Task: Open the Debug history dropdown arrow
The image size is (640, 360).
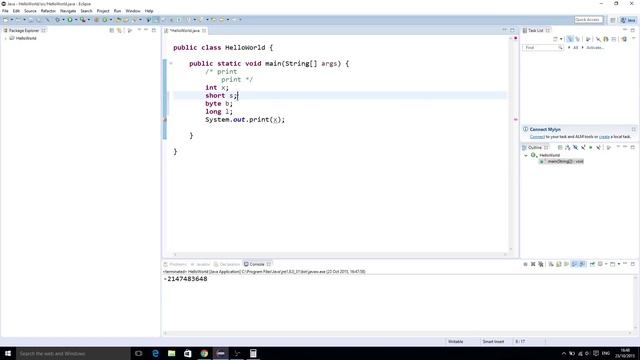Action: tap(63, 20)
